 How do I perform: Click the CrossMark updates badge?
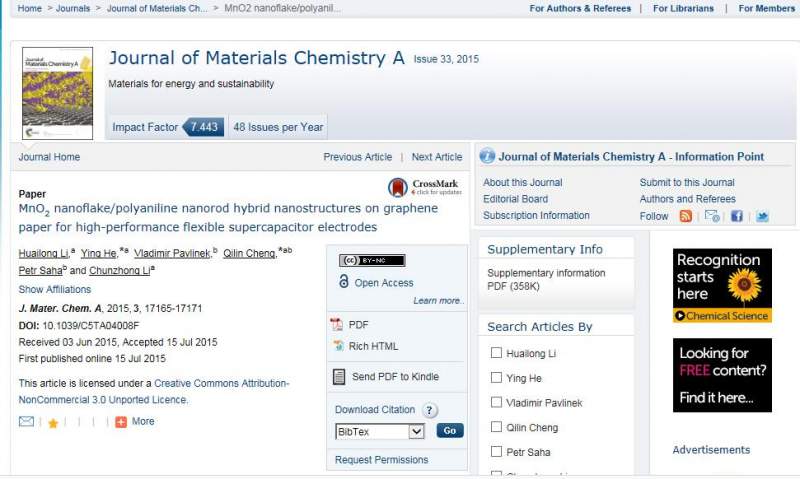423,187
